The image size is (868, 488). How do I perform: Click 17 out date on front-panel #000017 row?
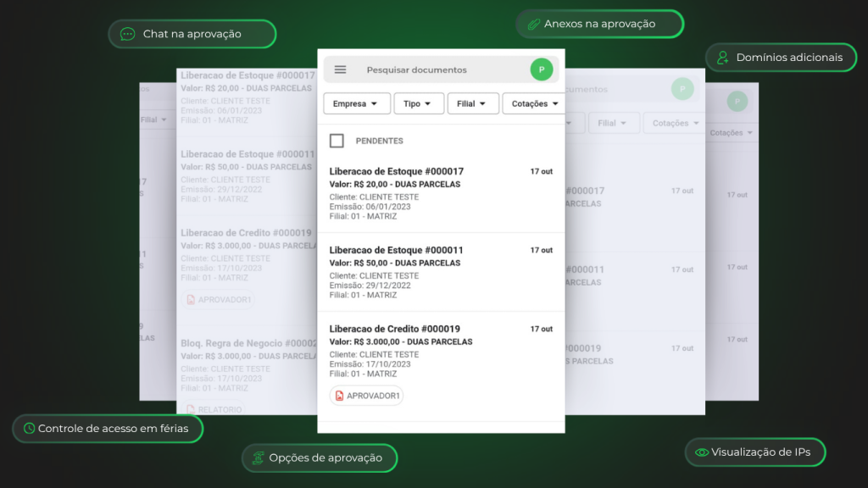542,171
